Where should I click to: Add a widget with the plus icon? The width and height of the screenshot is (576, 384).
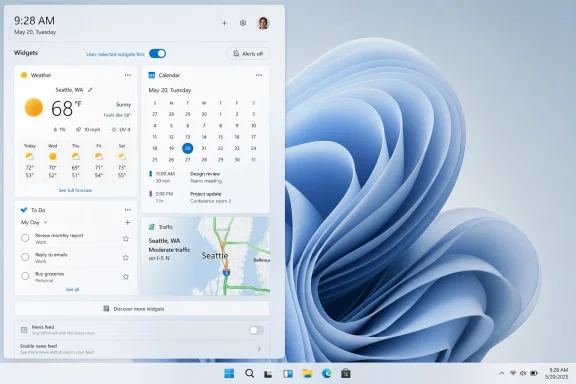224,23
